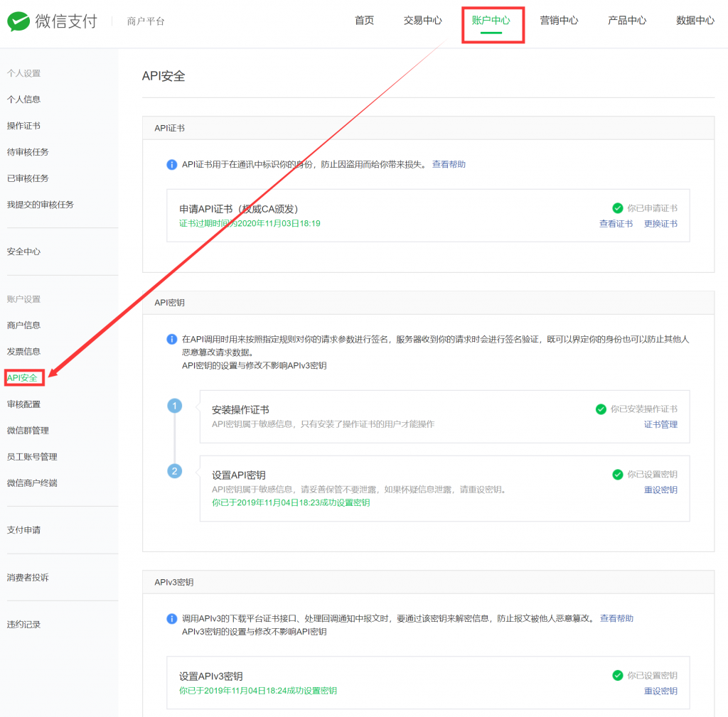Open 发票信息 in the sidebar
728x717 pixels.
point(23,352)
